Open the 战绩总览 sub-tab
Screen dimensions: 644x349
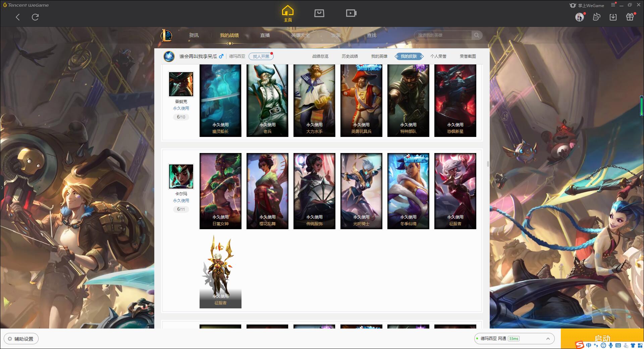tap(320, 56)
